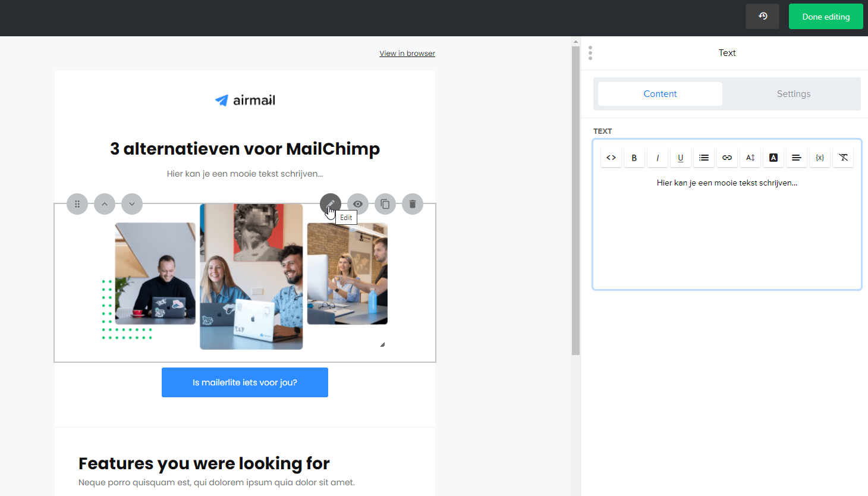Select the airmail logo
Viewport: 868px width, 496px height.
click(245, 100)
